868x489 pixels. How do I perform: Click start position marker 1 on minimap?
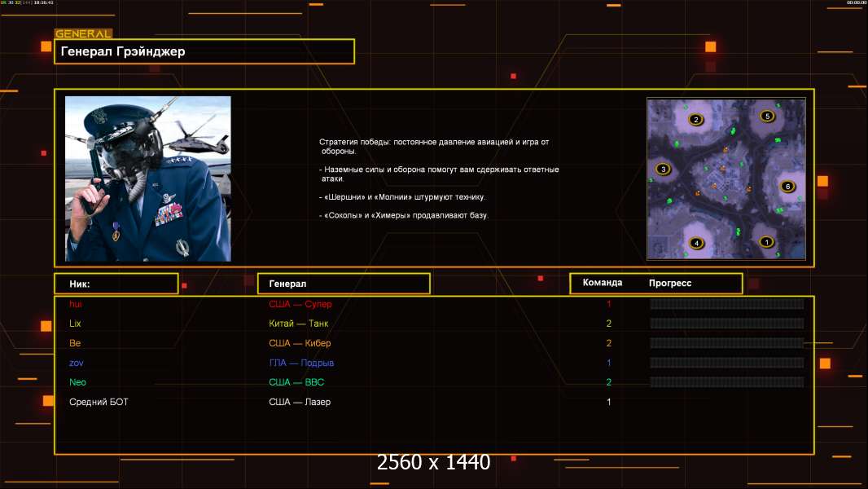[x=765, y=241]
